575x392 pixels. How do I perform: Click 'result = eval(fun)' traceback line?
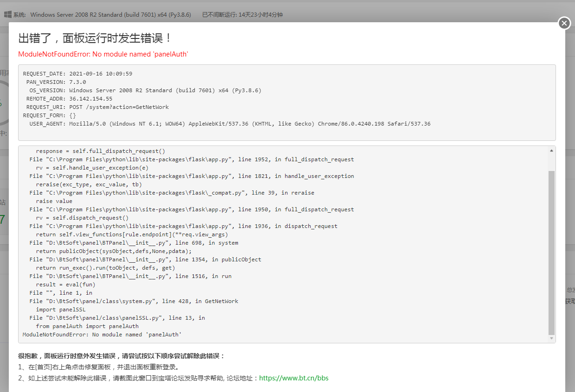coord(66,285)
